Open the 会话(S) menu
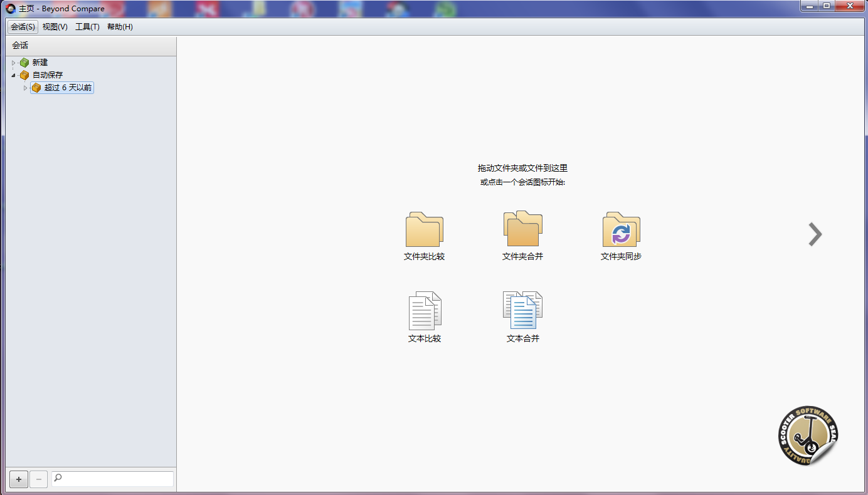Screen dimensions: 868x495 point(23,27)
